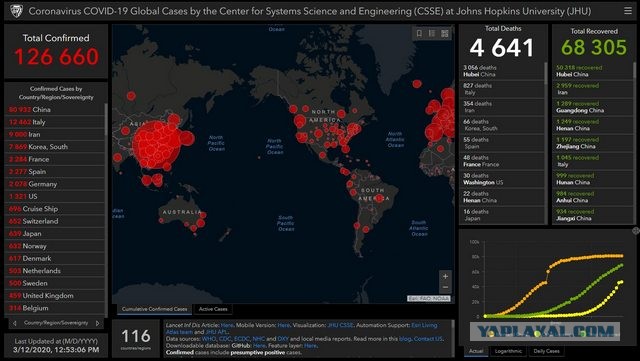Open the WHO data source link
This screenshot has height=361, width=640.
(209, 339)
